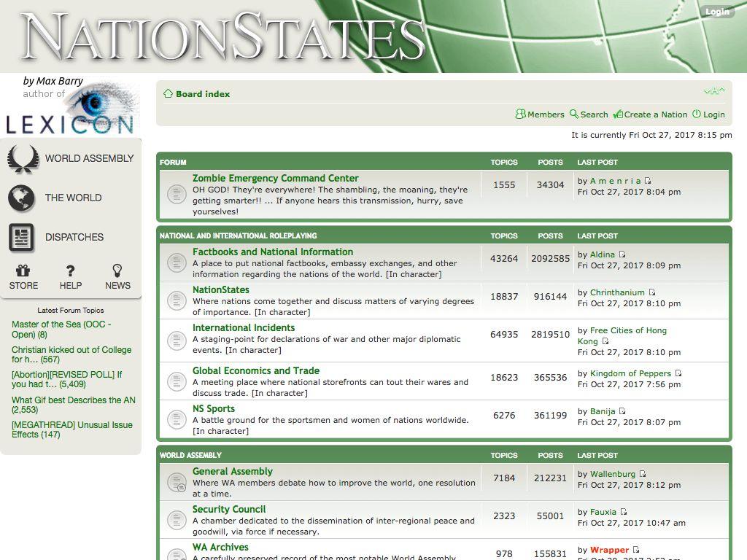
Task: Open the Board index link
Action: tap(203, 94)
